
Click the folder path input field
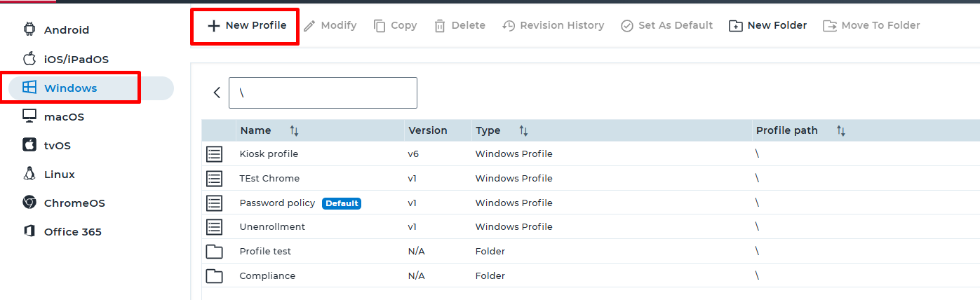tap(323, 93)
